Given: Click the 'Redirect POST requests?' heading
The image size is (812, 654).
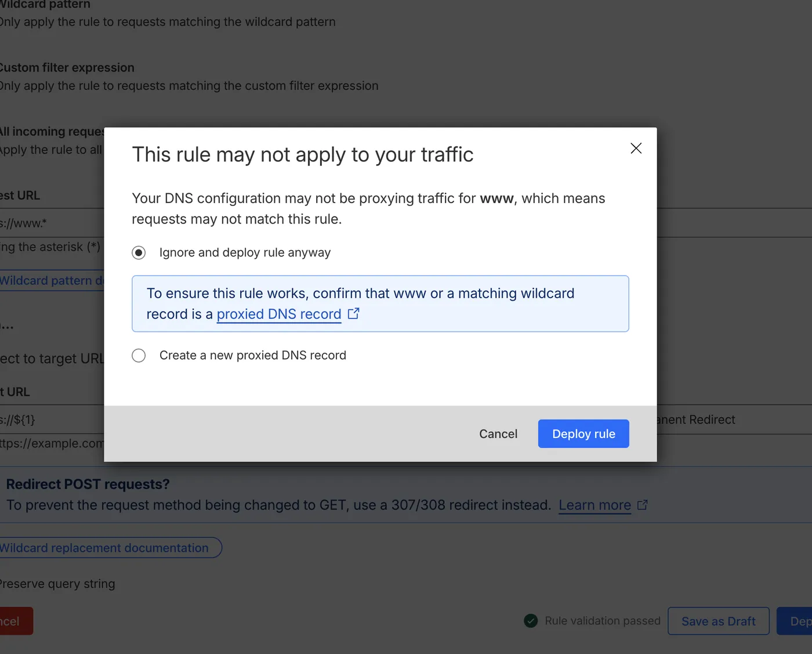Looking at the screenshot, I should pyautogui.click(x=88, y=484).
